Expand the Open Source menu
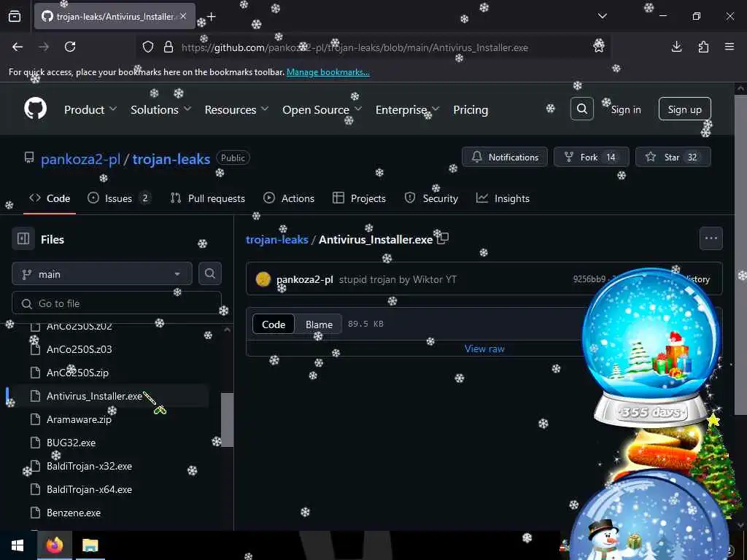Image resolution: width=747 pixels, height=560 pixels. pos(322,109)
